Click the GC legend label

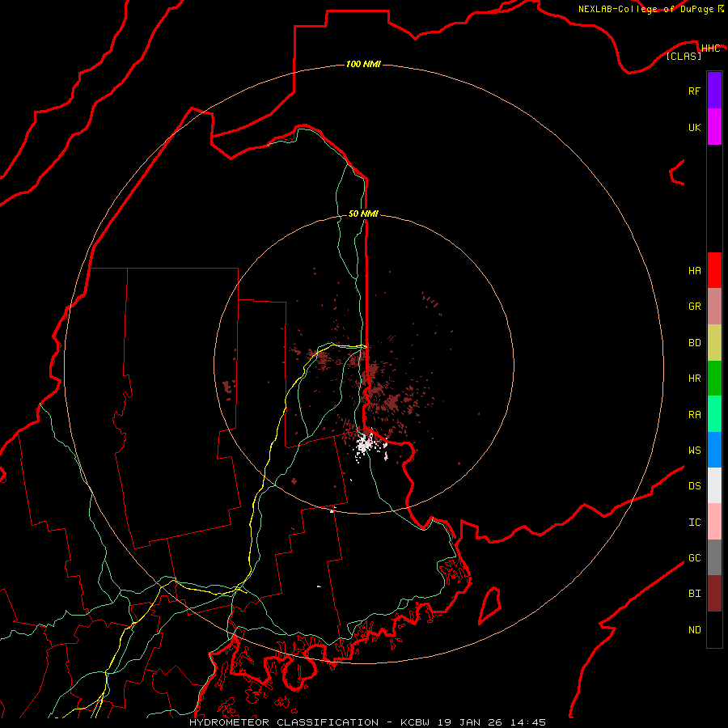[694, 558]
